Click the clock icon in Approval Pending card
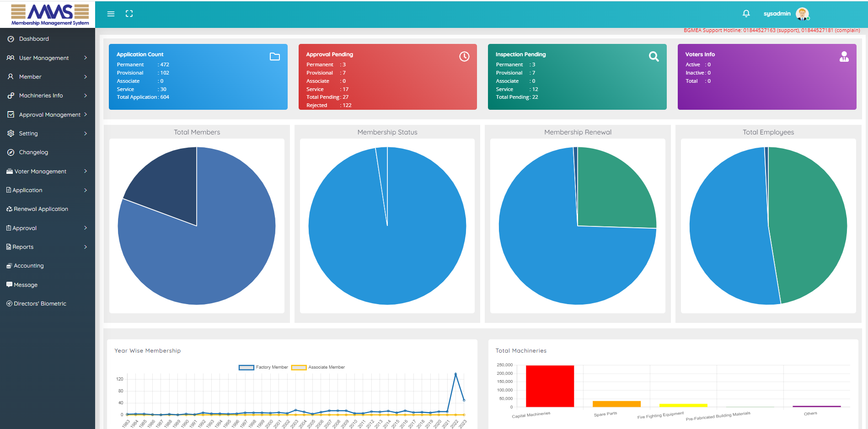Image resolution: width=868 pixels, height=429 pixels. pos(464,57)
